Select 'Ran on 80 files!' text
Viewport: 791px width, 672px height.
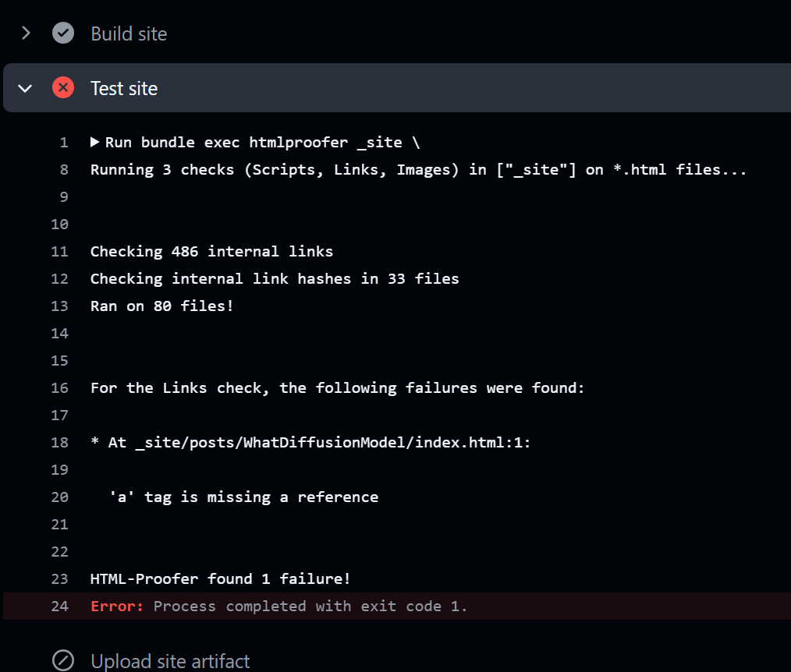click(x=162, y=306)
